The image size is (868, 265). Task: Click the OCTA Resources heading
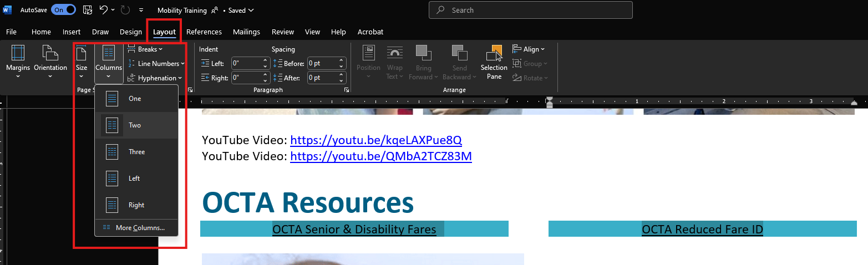(x=308, y=202)
